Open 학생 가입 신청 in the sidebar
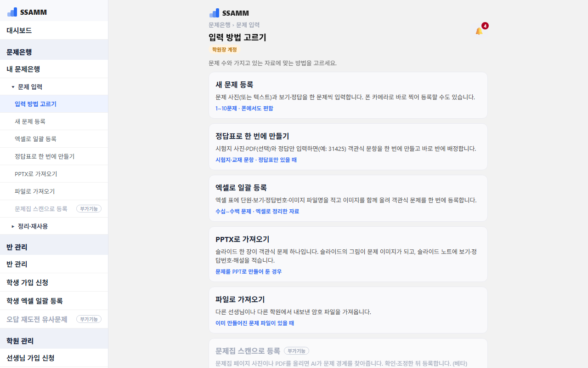588x368 pixels. click(54, 282)
